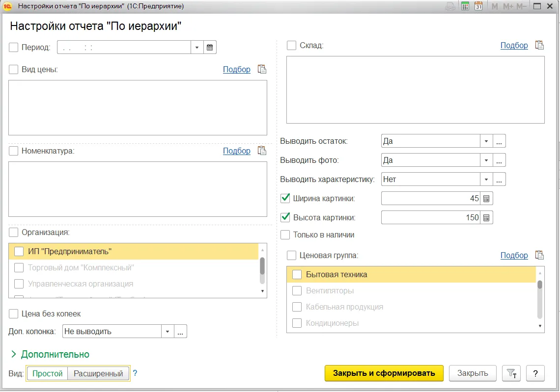The image size is (560, 392).
Task: Uncheck the Высота картинки checkbox
Action: pyautogui.click(x=285, y=217)
